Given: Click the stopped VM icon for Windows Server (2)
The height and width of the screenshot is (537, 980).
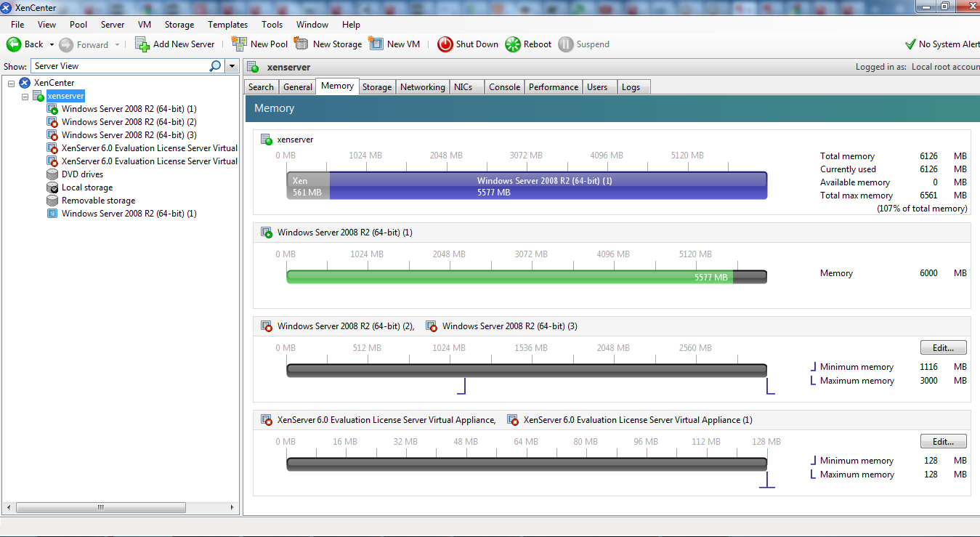Looking at the screenshot, I should 52,122.
